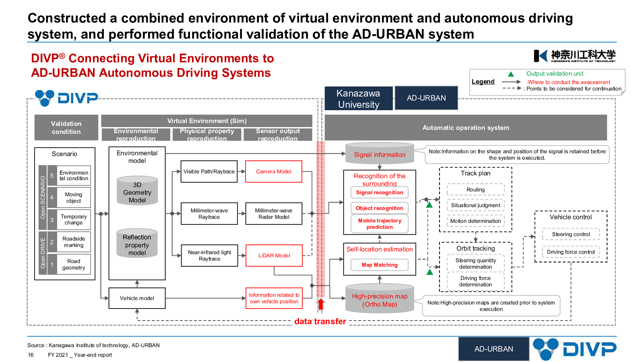Click the data transfer label
Viewport: 644px width, 362px height.
[x=320, y=321]
